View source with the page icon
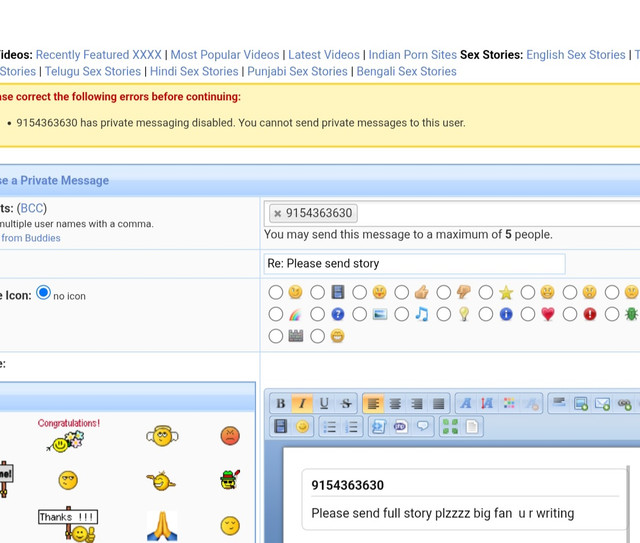640x543 pixels. [x=472, y=427]
